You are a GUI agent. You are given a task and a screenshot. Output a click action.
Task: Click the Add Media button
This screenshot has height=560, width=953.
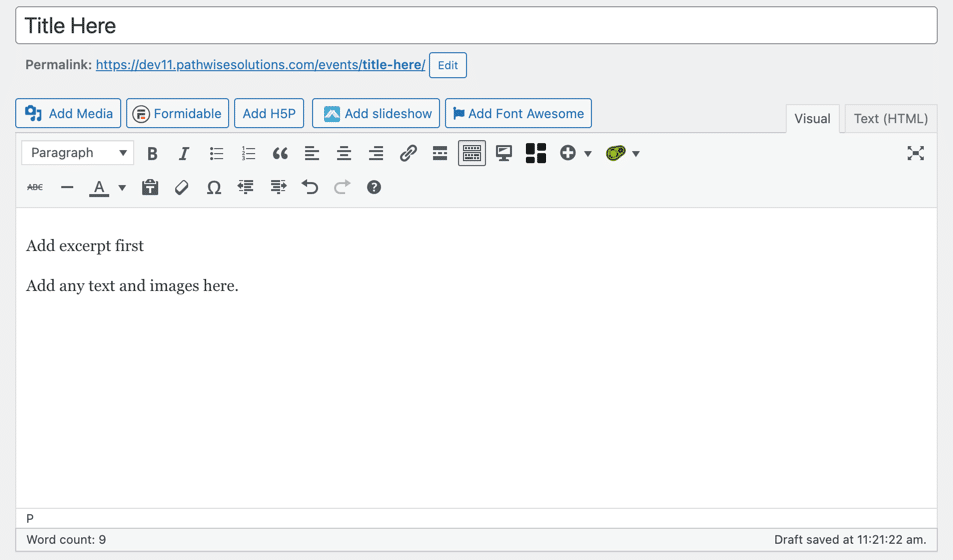pos(69,114)
